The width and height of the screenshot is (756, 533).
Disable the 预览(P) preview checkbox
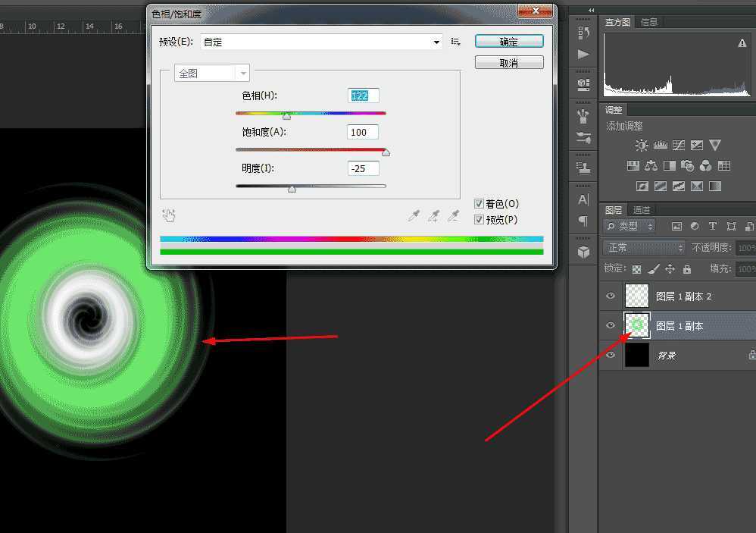click(x=480, y=219)
